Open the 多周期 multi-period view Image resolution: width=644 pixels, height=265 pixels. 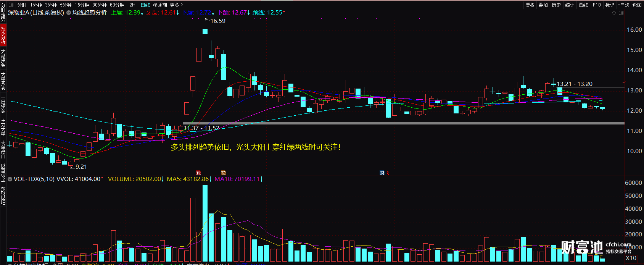[160, 5]
